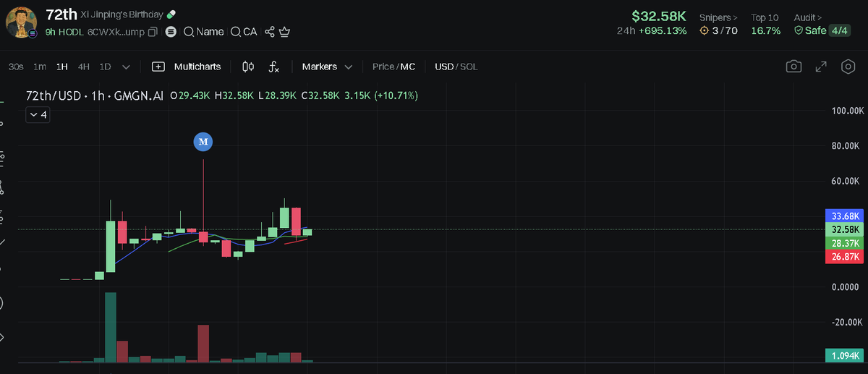Screen dimensions: 868x374
Task: Expand chart to fullscreen
Action: [x=821, y=67]
